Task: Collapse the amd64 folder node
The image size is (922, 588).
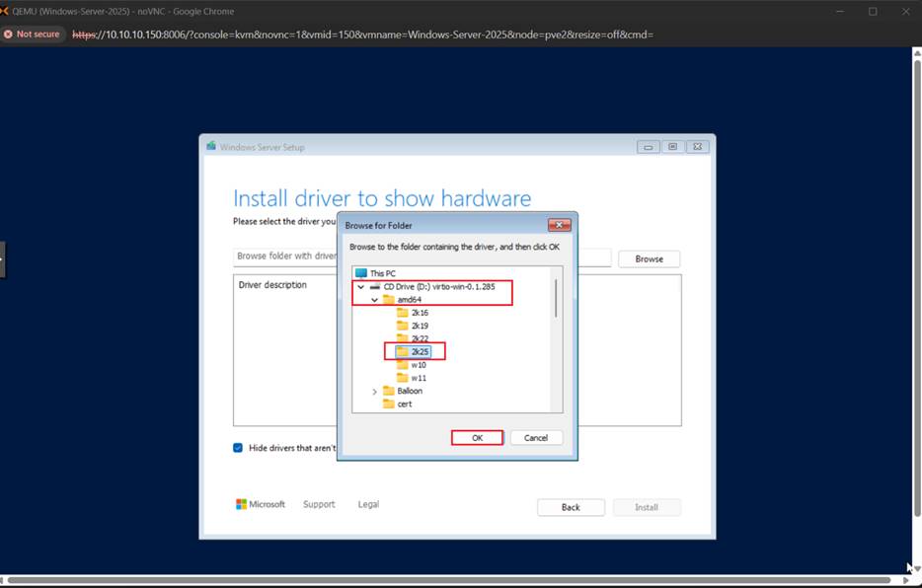Action: tap(374, 300)
